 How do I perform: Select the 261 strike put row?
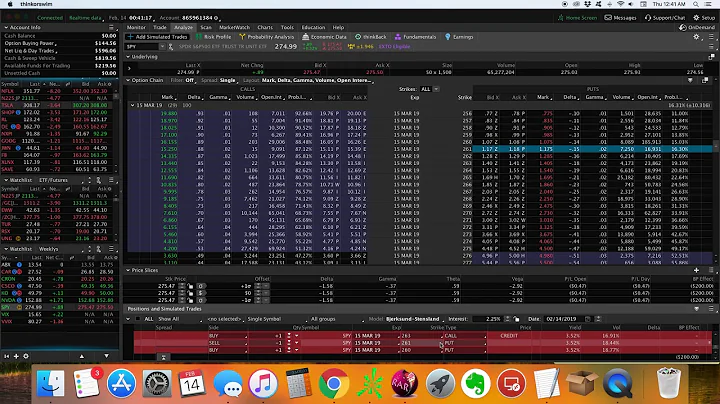592,149
